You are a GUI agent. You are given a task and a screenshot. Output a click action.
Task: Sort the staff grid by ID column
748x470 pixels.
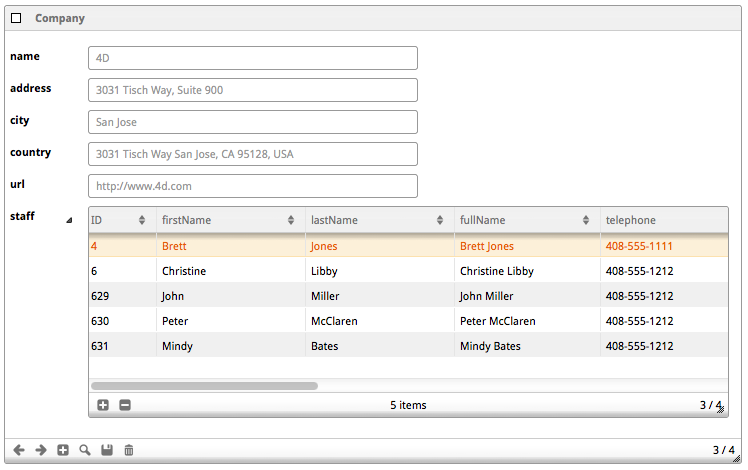click(x=120, y=220)
